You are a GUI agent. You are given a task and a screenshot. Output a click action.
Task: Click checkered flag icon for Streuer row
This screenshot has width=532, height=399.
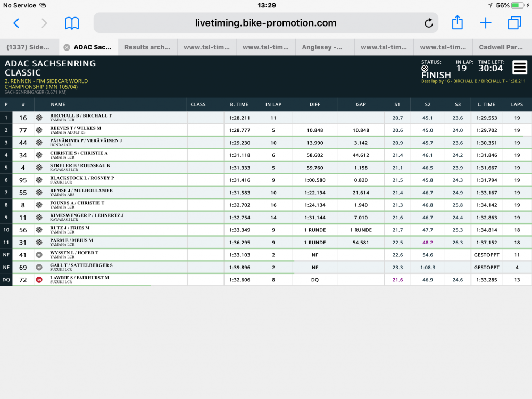[x=39, y=168]
